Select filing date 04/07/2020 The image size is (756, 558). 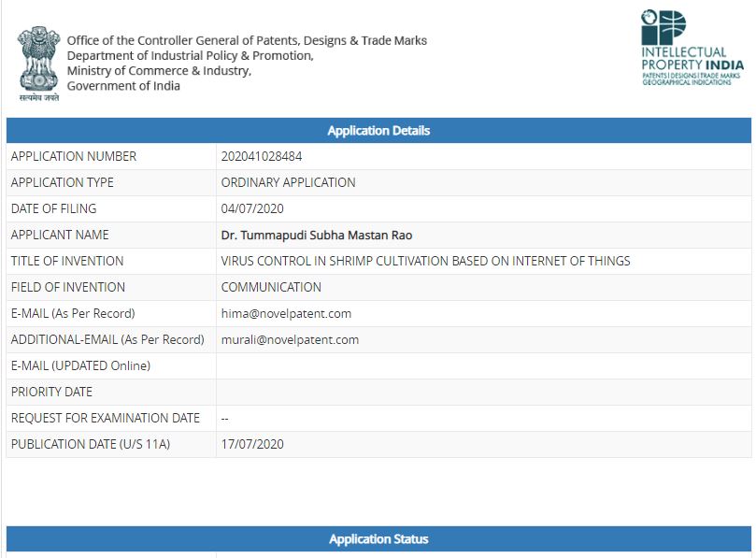click(252, 208)
